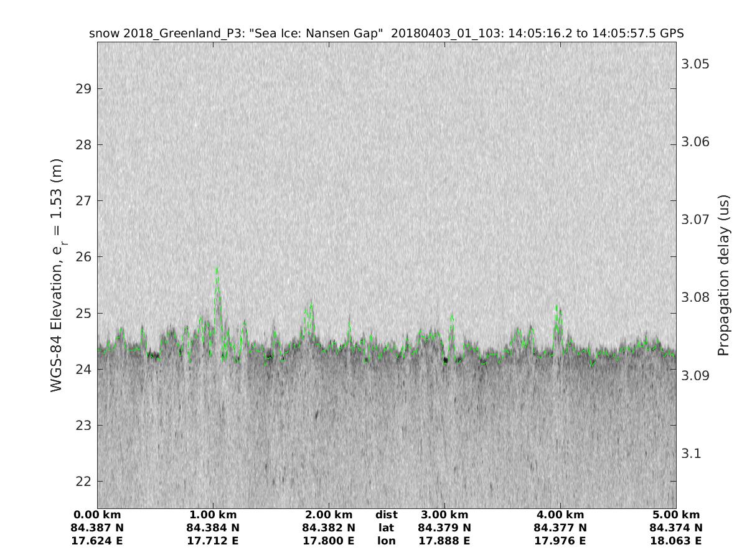Click the 3.05 propagation delay tick label
This screenshot has width=747, height=560.
pyautogui.click(x=695, y=65)
